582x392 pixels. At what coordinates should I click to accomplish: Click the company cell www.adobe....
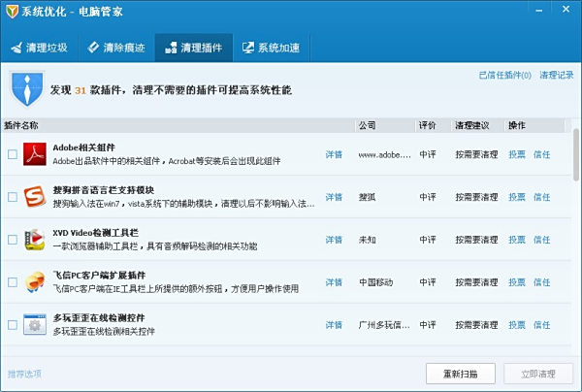[x=384, y=155]
